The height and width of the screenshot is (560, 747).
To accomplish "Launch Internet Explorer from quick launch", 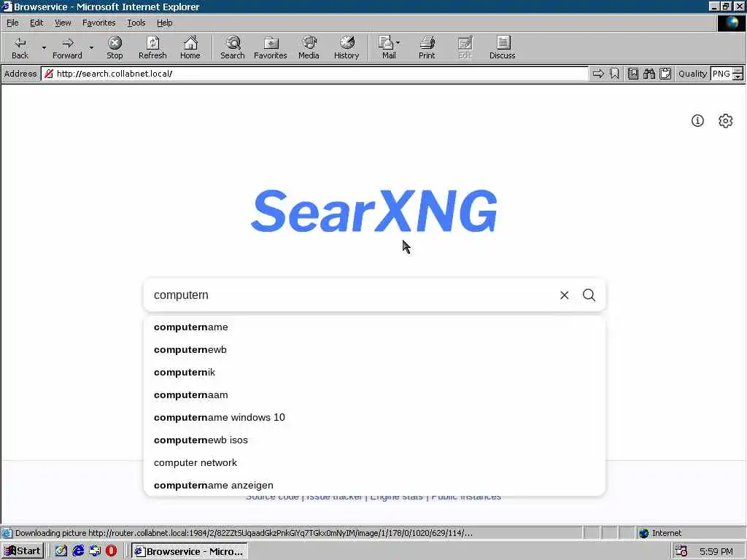I will [78, 551].
